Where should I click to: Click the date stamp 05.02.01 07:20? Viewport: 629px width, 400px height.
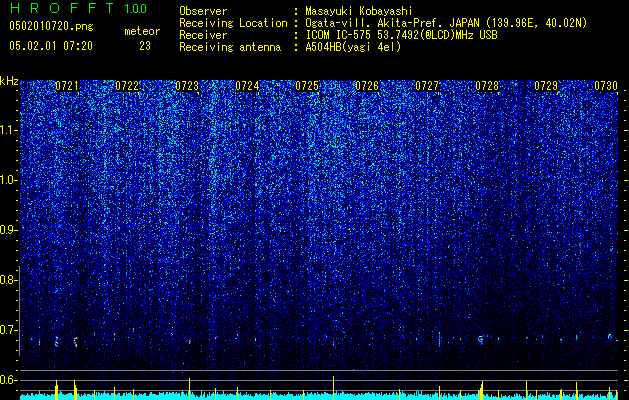(x=51, y=46)
